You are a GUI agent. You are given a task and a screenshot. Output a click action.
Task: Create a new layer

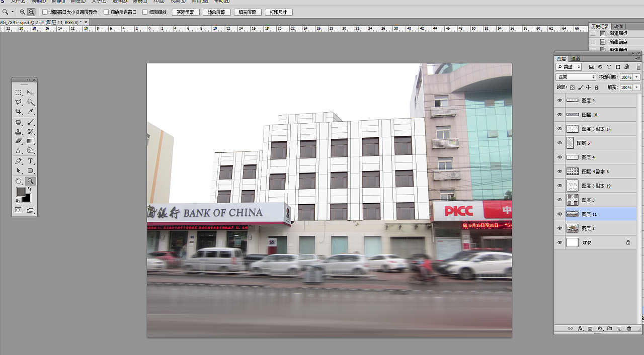click(619, 328)
